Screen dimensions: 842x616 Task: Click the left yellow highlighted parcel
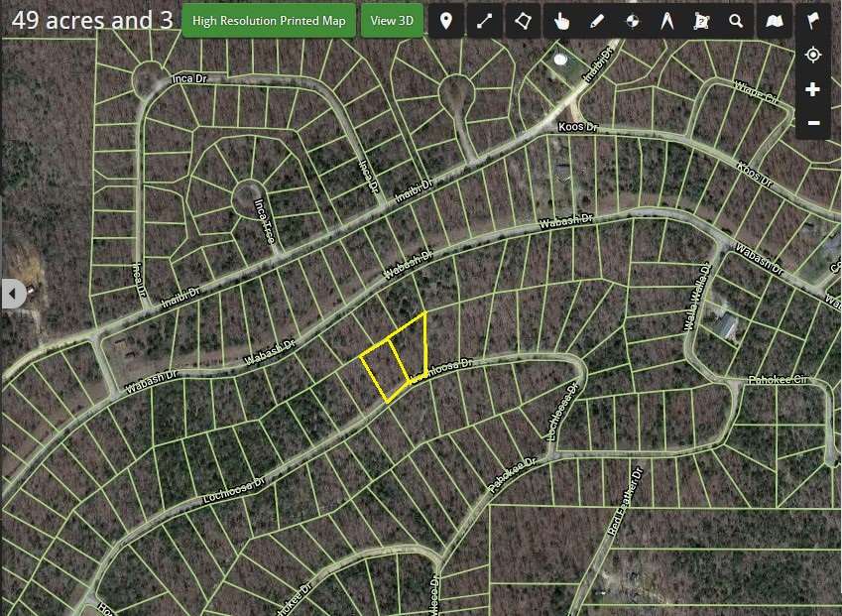(x=384, y=370)
